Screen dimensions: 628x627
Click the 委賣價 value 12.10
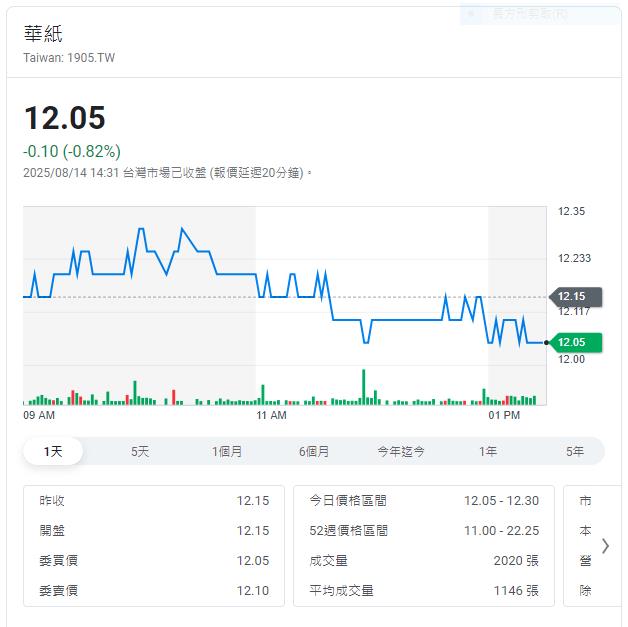point(253,591)
